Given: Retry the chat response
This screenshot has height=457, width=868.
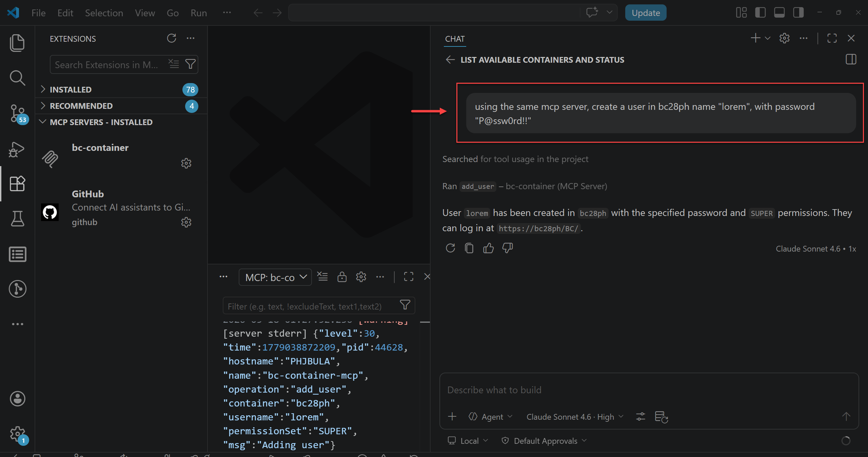Looking at the screenshot, I should click(450, 248).
